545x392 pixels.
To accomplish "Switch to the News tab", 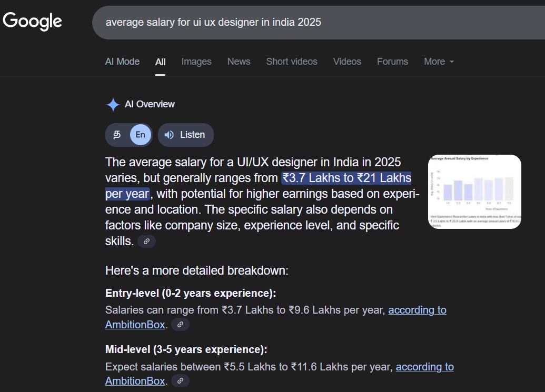I will [x=239, y=62].
